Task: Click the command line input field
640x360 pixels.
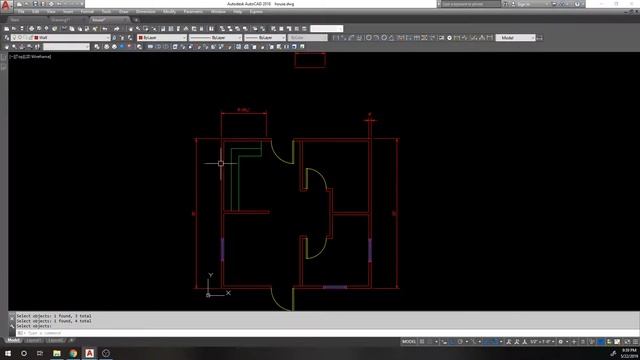Action: [x=327, y=333]
